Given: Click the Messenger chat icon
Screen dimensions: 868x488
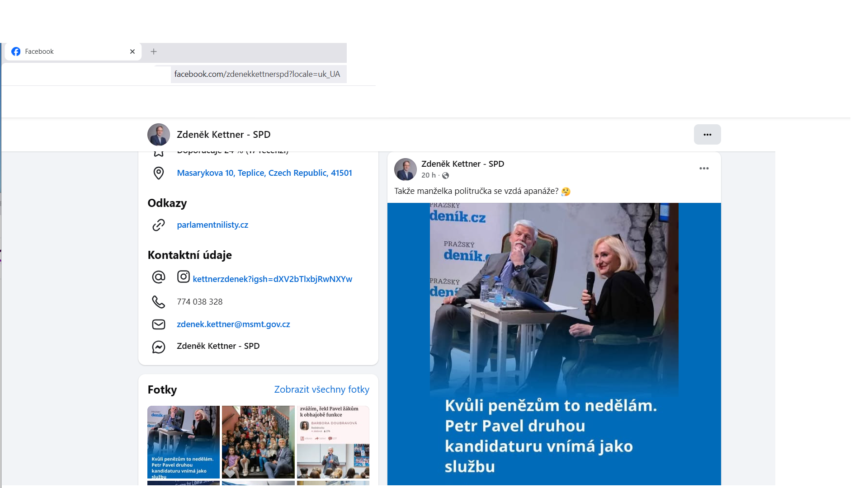Looking at the screenshot, I should pos(158,347).
